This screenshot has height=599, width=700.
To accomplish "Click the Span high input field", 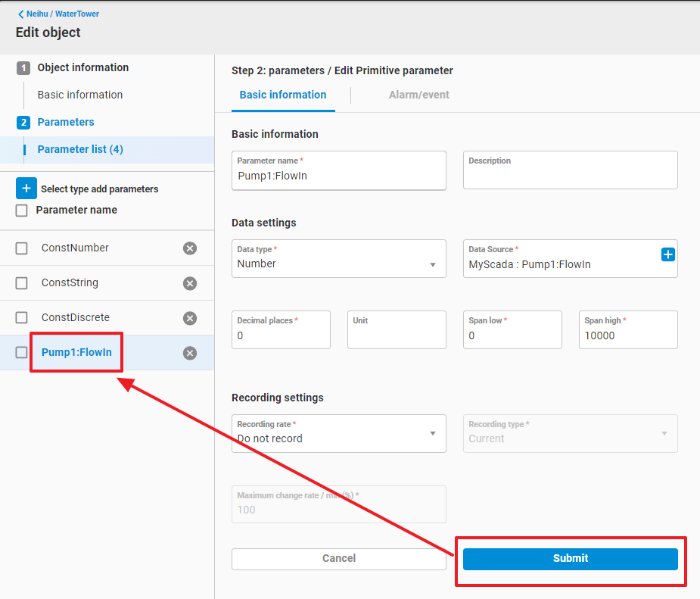I will click(627, 335).
